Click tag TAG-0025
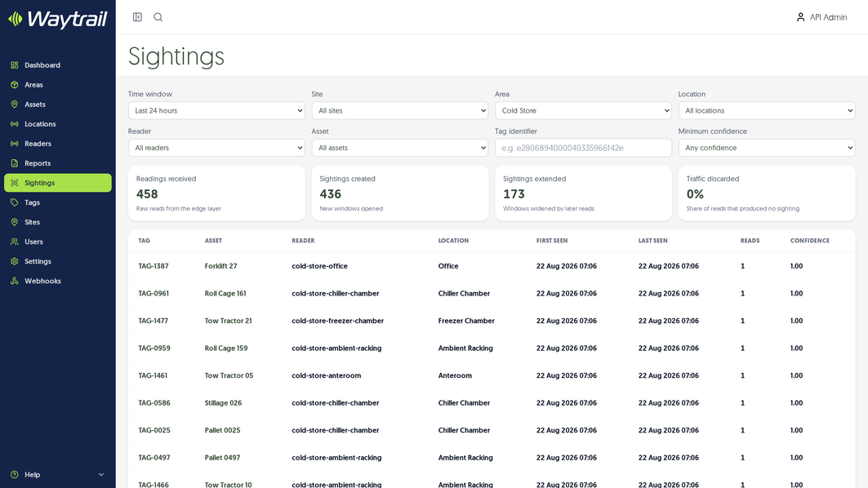The image size is (868, 488). tap(154, 430)
